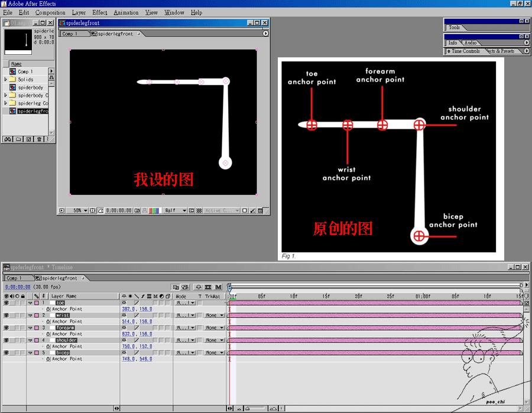This screenshot has width=532, height=413.
Task: Click the zoom-out mountain icon in Timeline
Action: [239, 409]
